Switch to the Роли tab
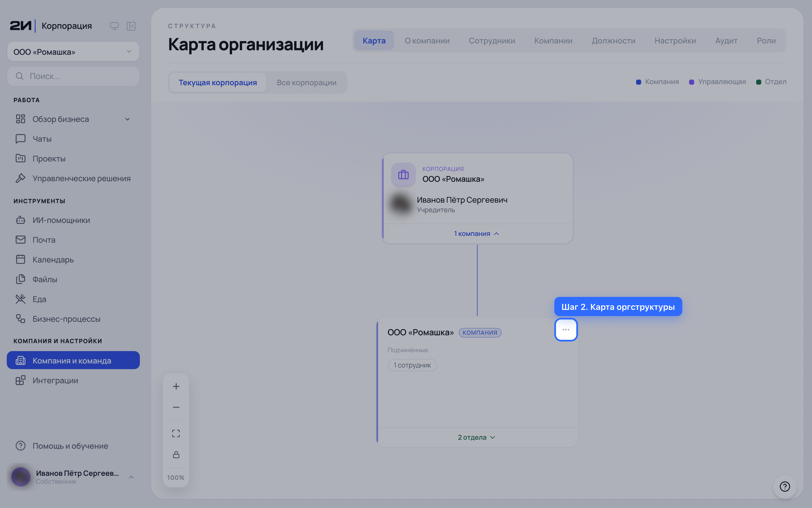Screen dimensions: 812x508 (766, 41)
